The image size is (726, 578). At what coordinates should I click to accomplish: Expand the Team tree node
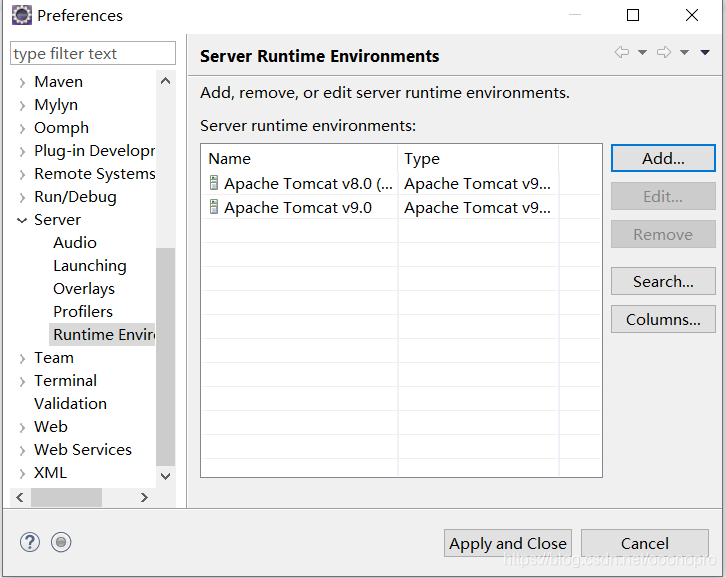click(x=22, y=358)
